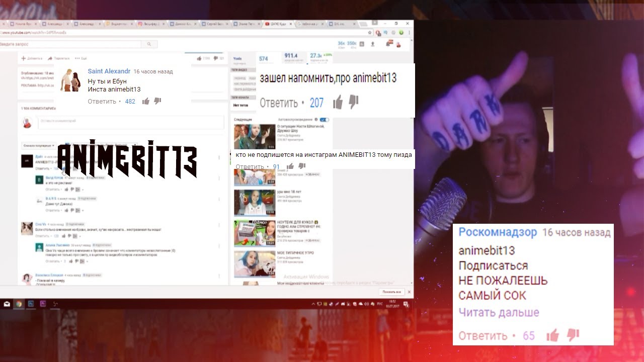644x362 pixels.
Task: Click the YouTube search magnifier button
Action: pyautogui.click(x=149, y=44)
